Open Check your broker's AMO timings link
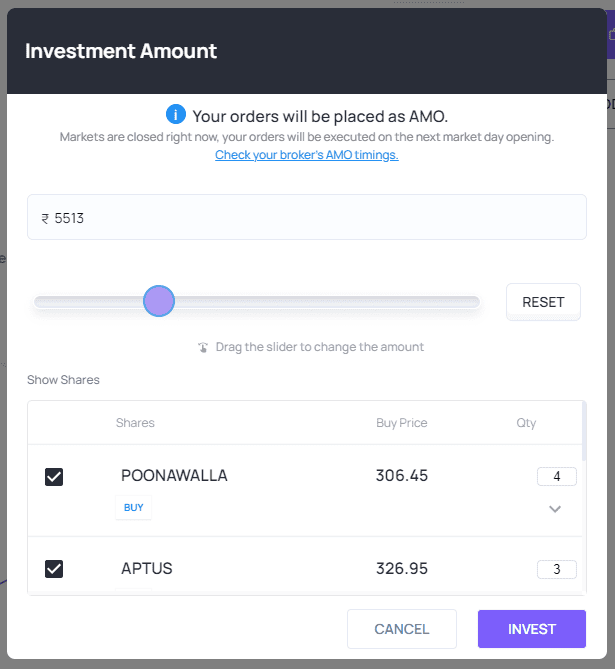 pos(306,154)
